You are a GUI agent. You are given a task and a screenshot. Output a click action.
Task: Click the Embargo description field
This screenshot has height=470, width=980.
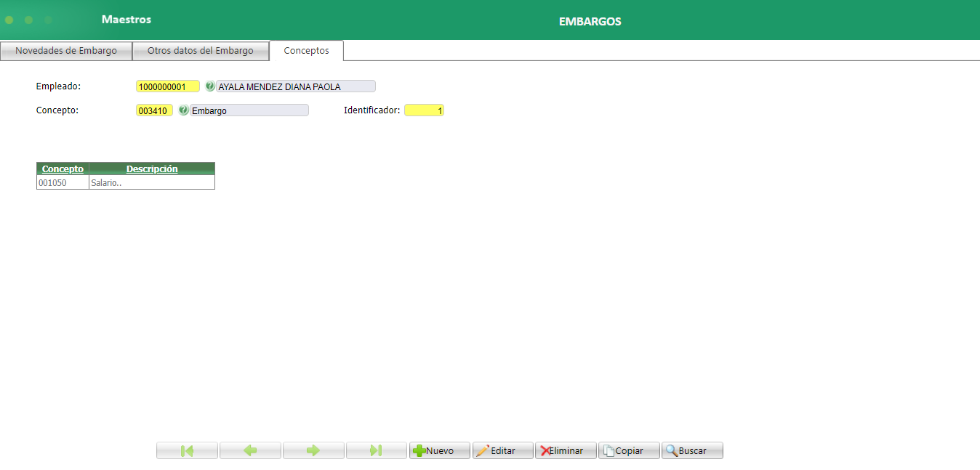(x=249, y=110)
